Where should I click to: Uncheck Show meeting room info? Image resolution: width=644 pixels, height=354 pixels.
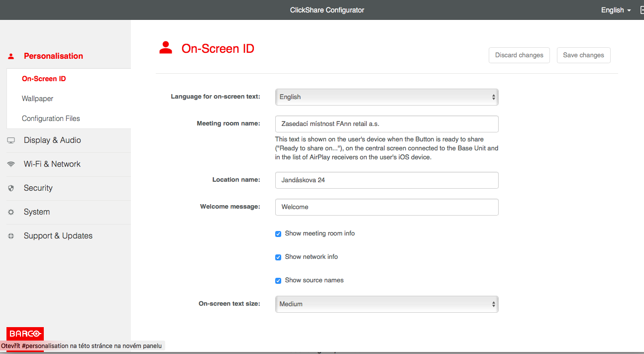278,234
